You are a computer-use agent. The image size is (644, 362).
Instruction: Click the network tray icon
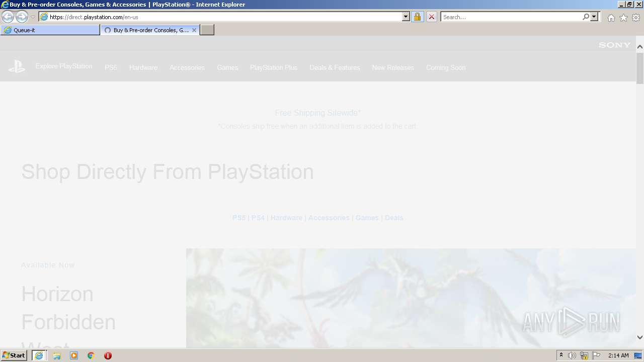click(584, 355)
